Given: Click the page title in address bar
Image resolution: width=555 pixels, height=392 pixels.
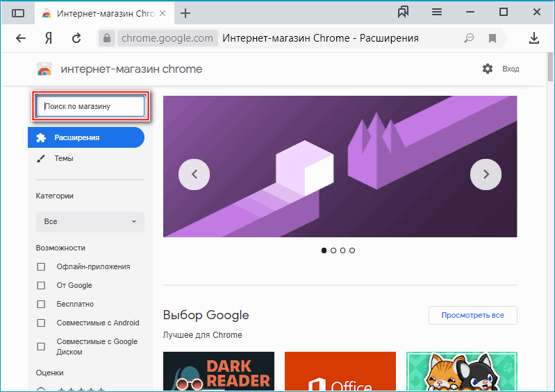Looking at the screenshot, I should tap(320, 38).
